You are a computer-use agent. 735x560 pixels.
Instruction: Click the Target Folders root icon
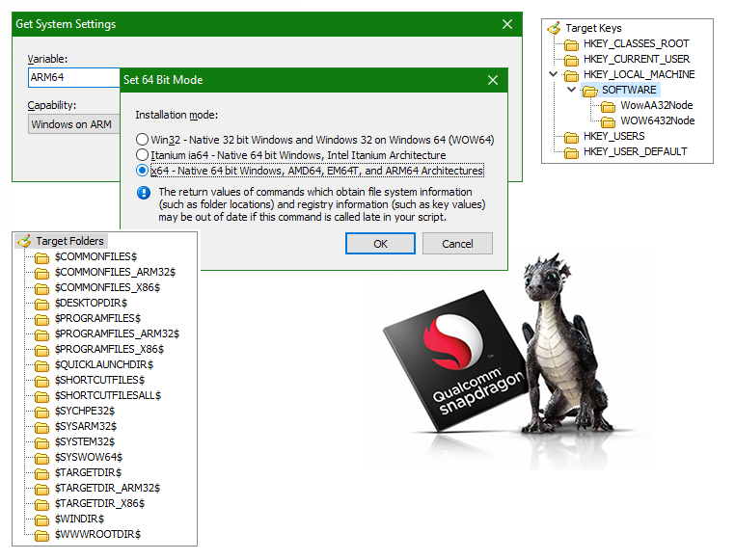coord(24,241)
